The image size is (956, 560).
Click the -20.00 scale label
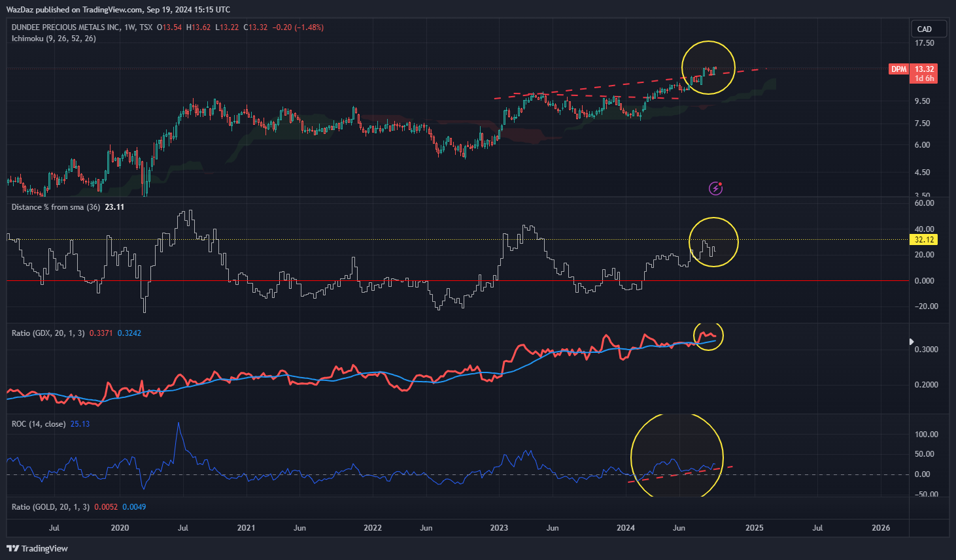pyautogui.click(x=925, y=306)
